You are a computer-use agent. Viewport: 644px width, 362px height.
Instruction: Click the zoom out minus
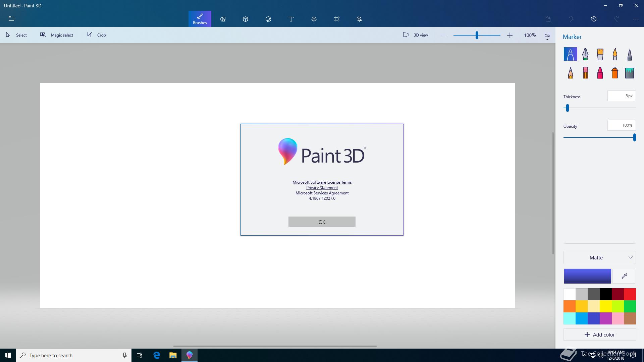[444, 35]
